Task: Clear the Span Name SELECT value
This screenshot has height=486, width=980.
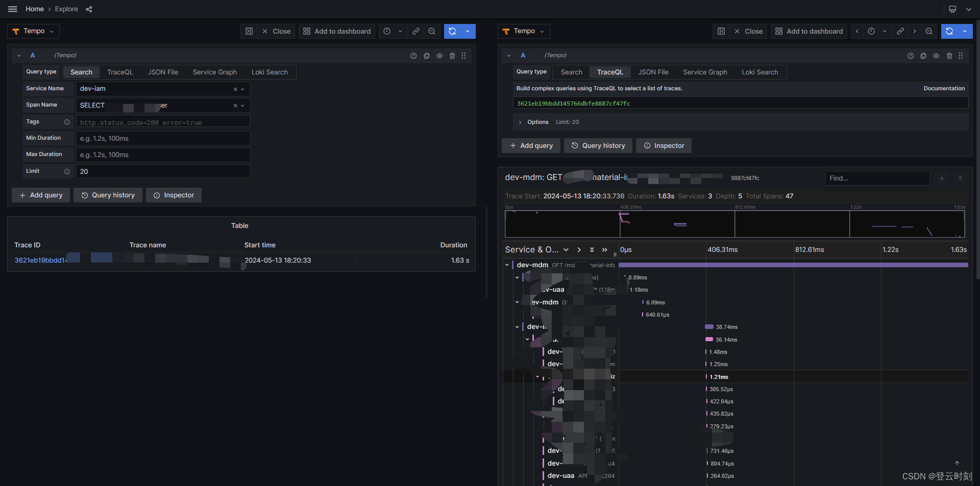Action: (x=235, y=106)
